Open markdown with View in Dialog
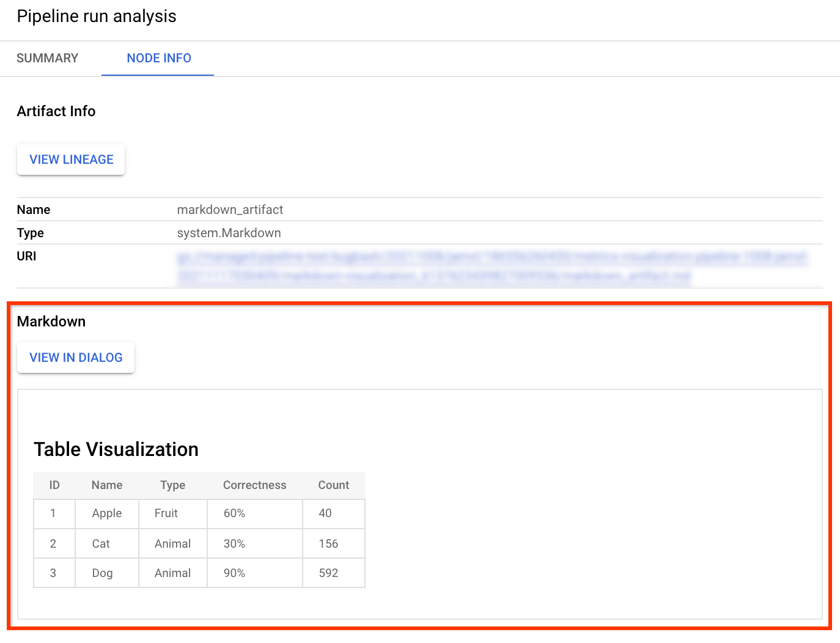This screenshot has width=840, height=643. tap(76, 358)
